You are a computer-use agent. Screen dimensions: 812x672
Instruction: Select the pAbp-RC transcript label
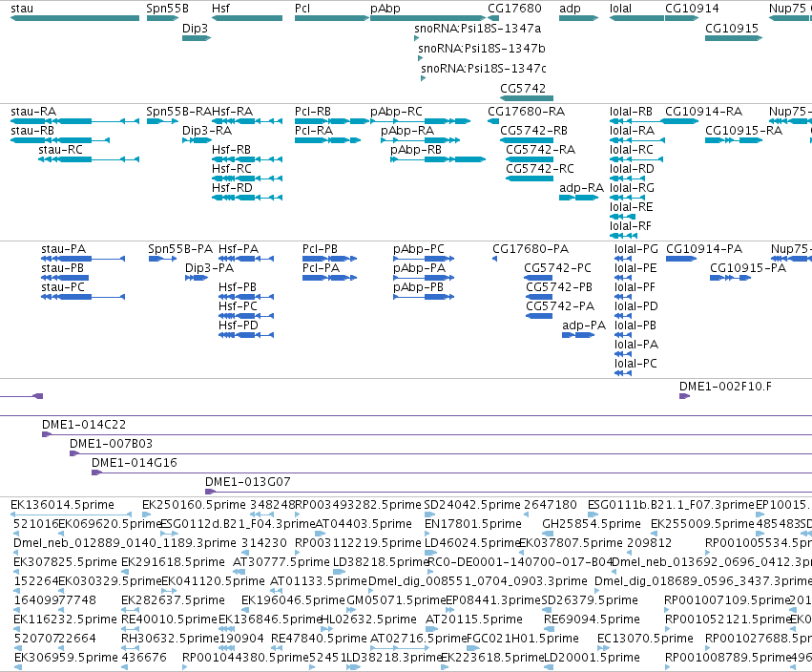pos(396,112)
